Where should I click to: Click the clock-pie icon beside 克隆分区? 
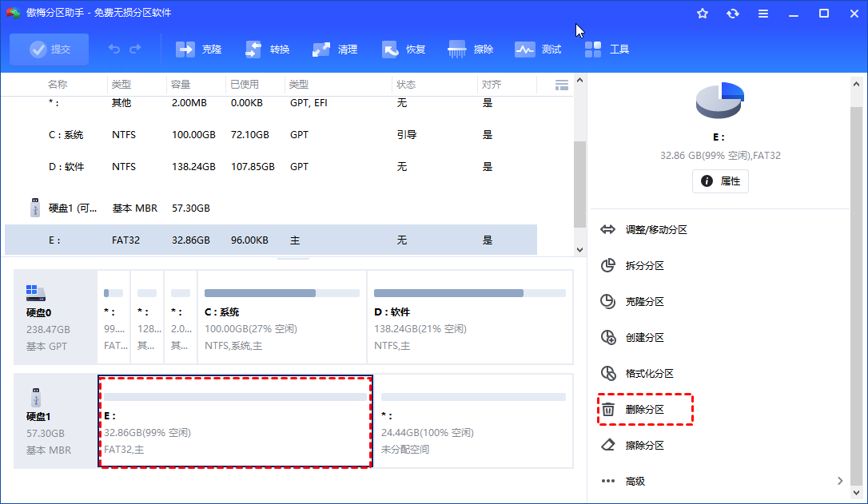coord(607,301)
